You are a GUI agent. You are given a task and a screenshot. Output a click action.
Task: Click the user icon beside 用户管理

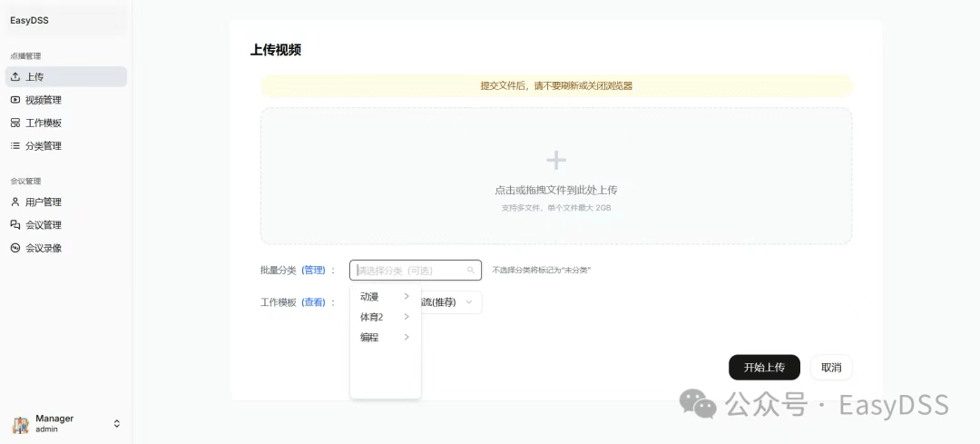[15, 202]
